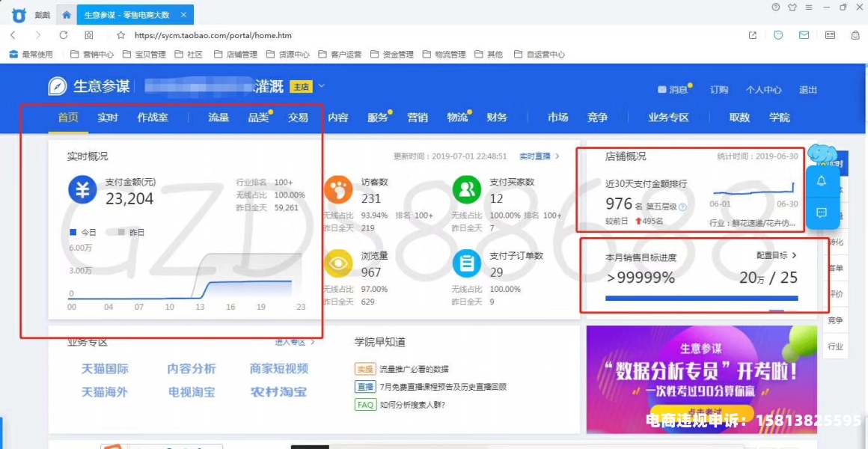Click the yellow 浏览量 eye icon
This screenshot has height=449, width=868.
click(x=338, y=263)
